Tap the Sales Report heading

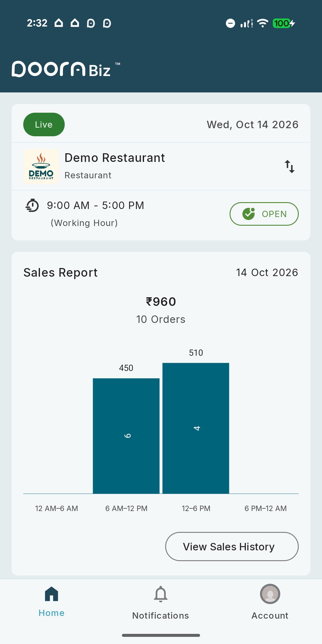click(61, 273)
